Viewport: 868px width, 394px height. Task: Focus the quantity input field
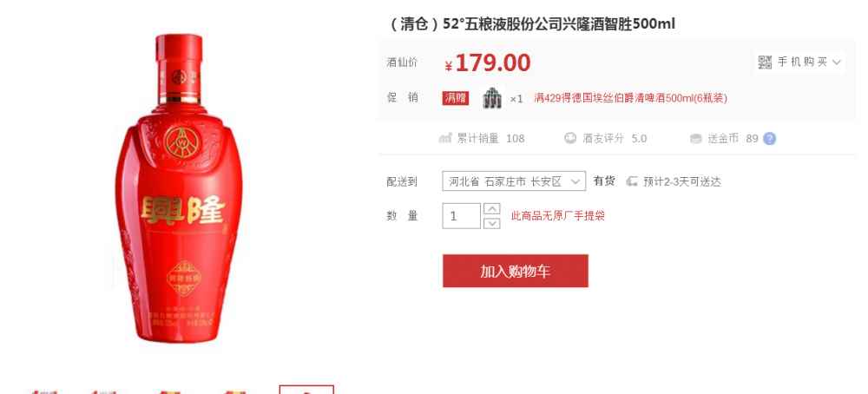click(461, 216)
